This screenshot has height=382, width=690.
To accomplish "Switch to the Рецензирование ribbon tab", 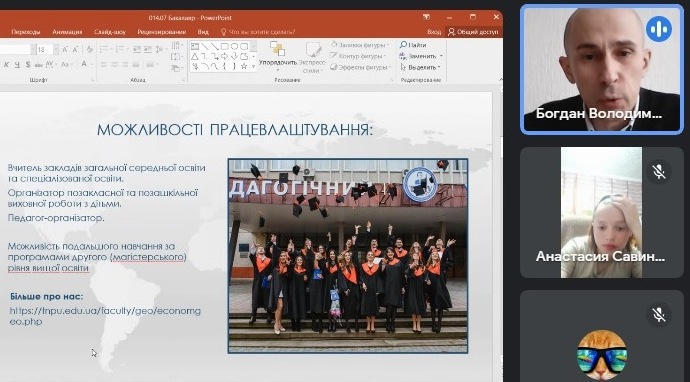I will [x=161, y=32].
